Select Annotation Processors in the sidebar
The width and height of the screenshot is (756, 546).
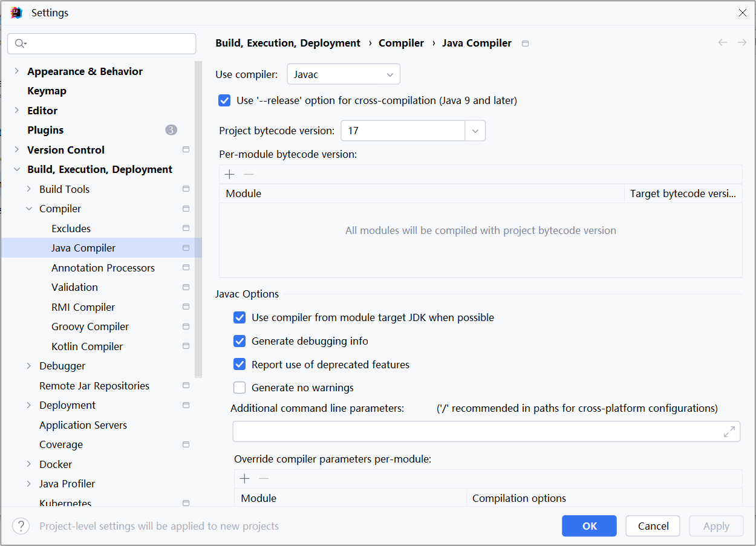click(103, 267)
